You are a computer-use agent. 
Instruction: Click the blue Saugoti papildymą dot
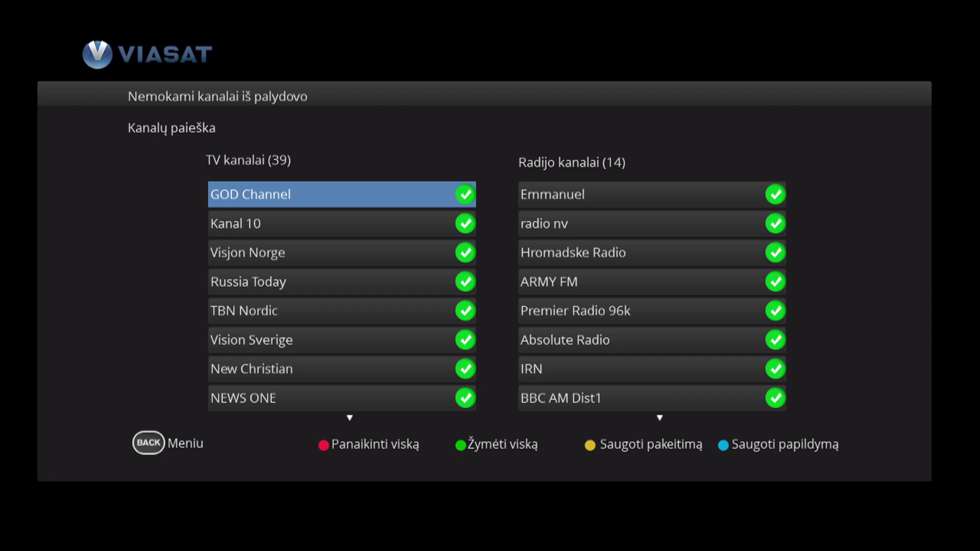coord(723,445)
